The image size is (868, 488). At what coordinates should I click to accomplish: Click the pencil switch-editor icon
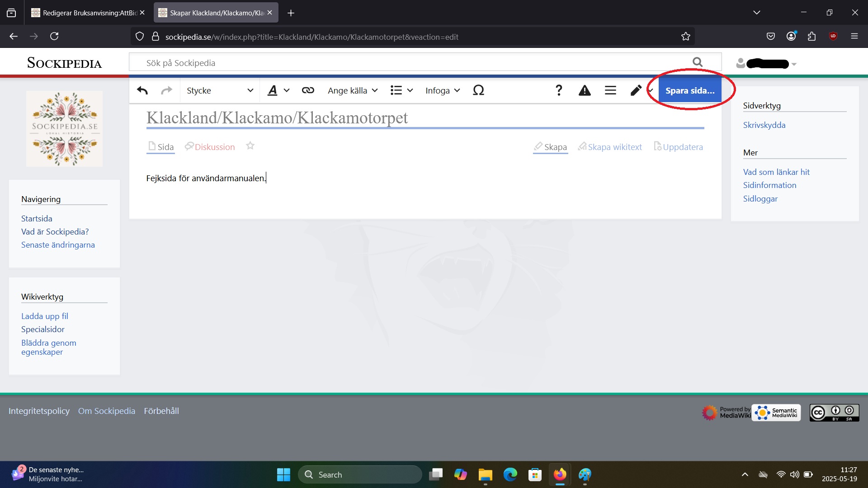636,90
